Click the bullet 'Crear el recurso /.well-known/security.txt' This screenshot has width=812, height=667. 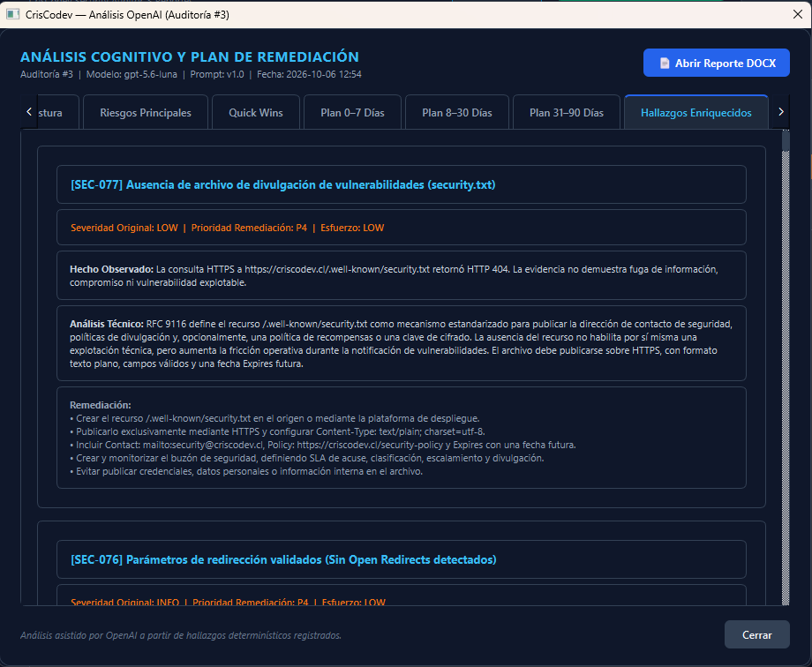point(274,418)
